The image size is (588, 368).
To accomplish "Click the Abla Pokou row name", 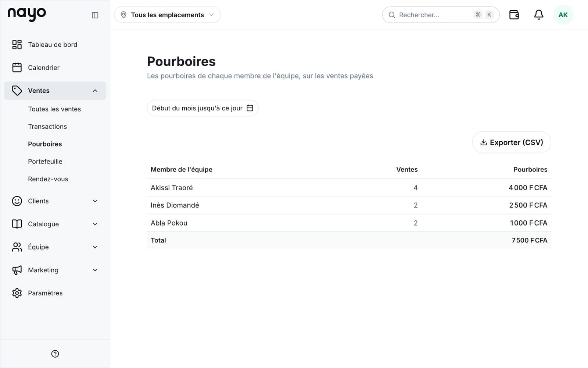I will pyautogui.click(x=169, y=223).
